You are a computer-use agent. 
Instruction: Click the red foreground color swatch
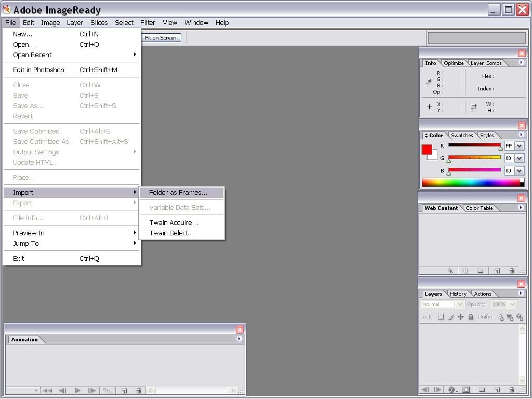[427, 150]
